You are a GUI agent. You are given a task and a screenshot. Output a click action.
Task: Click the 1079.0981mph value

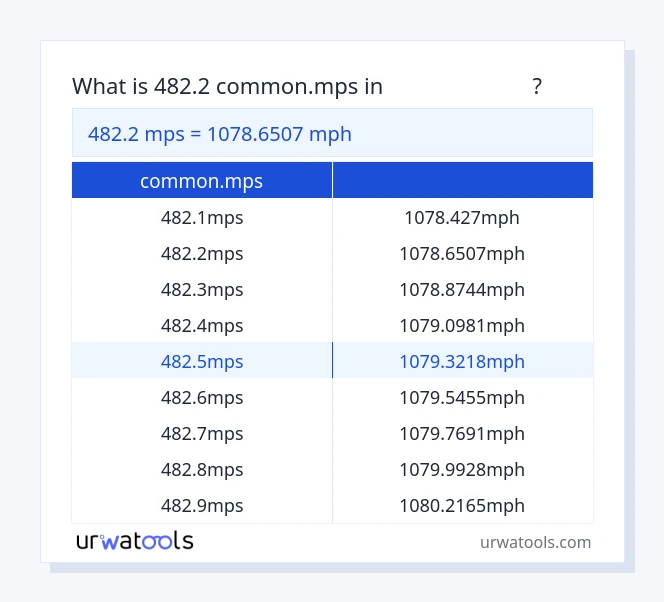(x=462, y=325)
